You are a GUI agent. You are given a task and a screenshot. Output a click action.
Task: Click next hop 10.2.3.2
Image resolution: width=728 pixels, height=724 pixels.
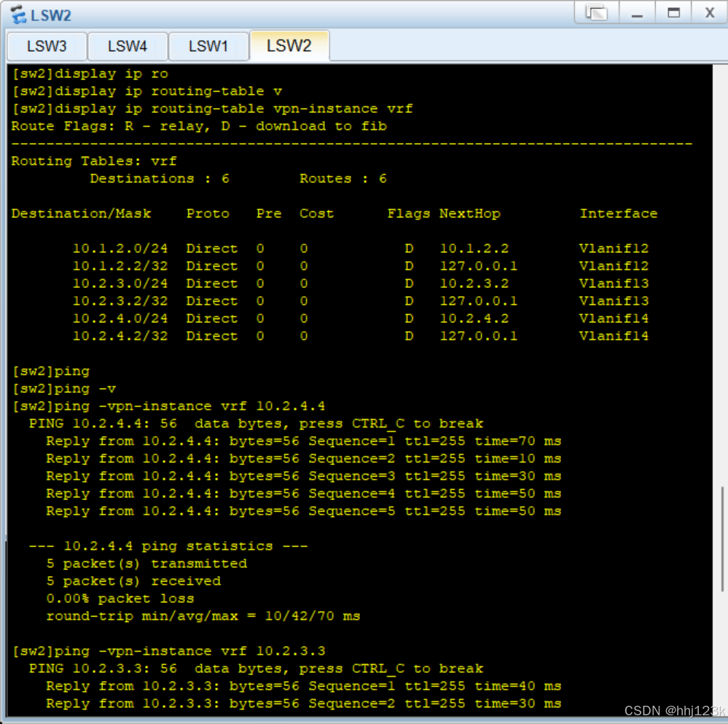[474, 284]
